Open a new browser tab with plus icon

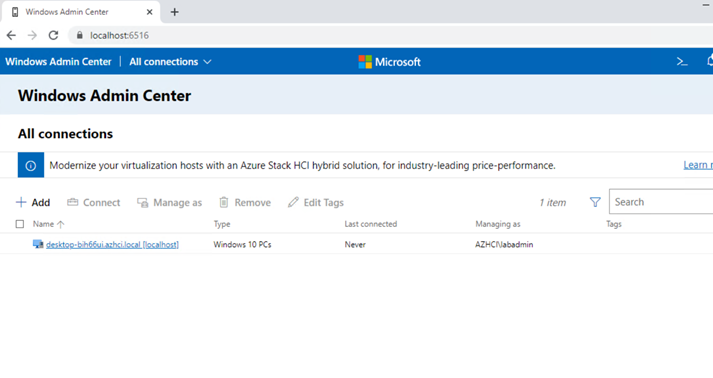pos(175,12)
